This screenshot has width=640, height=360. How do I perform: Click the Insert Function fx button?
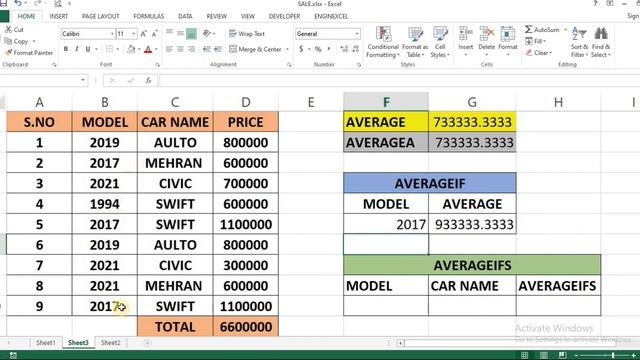(x=149, y=81)
